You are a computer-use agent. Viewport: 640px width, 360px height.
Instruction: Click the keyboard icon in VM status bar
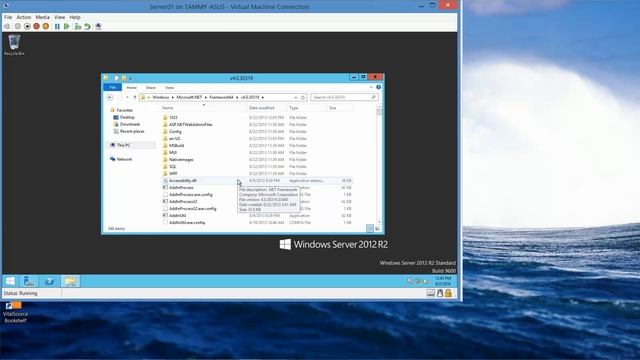coord(431,293)
